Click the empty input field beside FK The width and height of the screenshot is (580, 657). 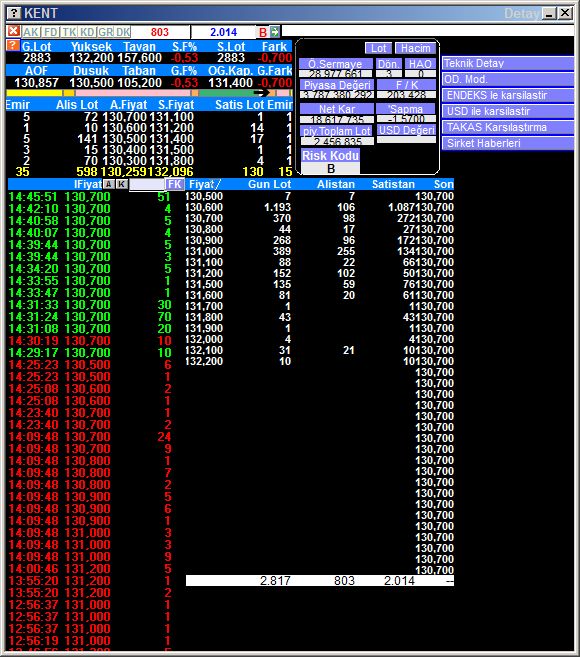coord(147,184)
